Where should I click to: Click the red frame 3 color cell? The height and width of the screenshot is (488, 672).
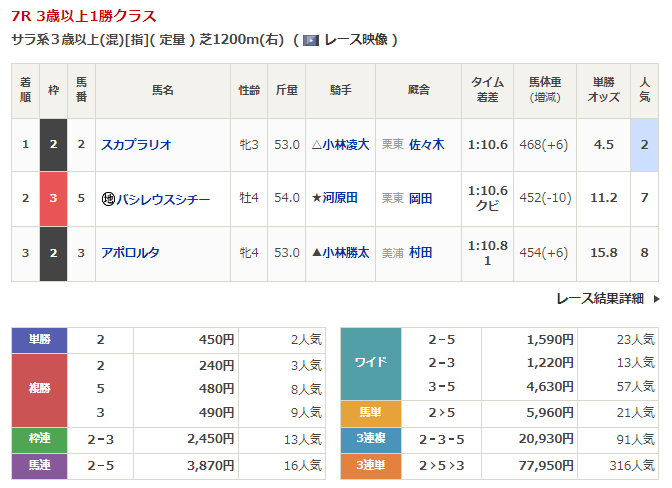coord(53,199)
